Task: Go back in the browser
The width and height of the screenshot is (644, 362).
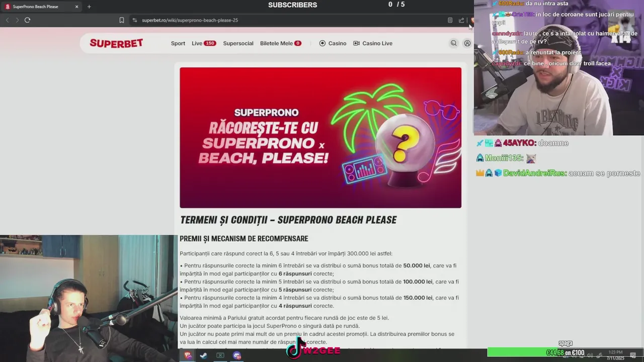Action: click(7, 20)
